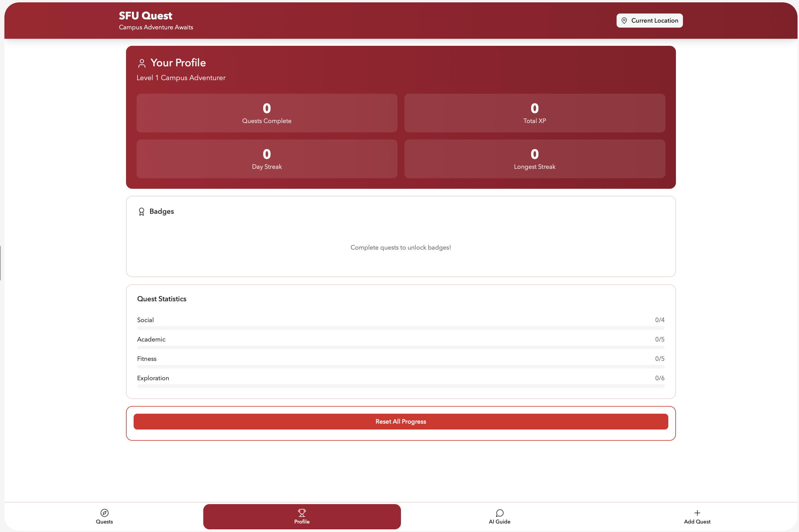This screenshot has height=532, width=799.
Task: Click the Fitness progress bar
Action: coord(400,367)
